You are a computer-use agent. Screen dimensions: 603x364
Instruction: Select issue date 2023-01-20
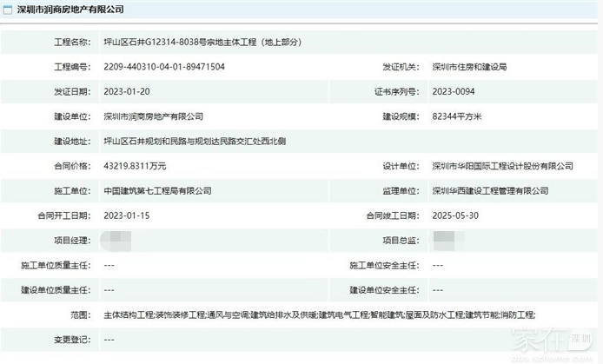tap(127, 91)
